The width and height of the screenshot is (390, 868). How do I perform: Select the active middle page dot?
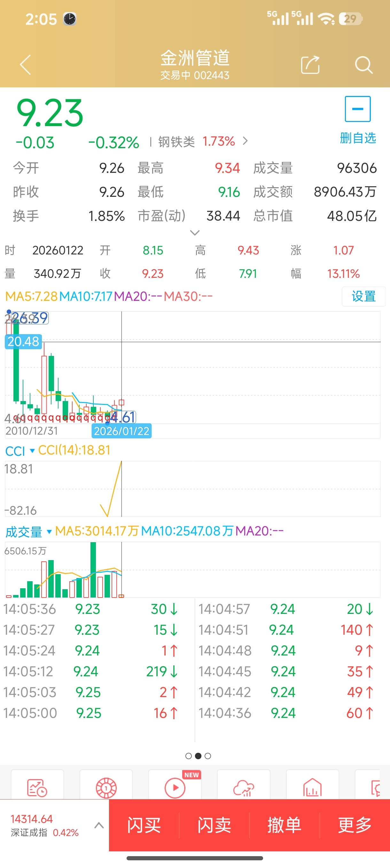(198, 756)
